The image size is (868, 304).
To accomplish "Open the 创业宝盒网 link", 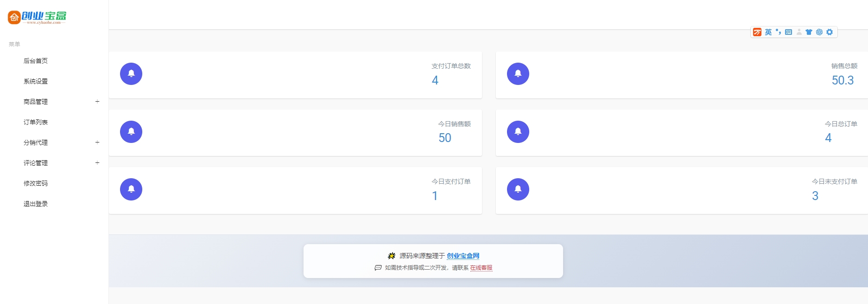I will tap(463, 256).
